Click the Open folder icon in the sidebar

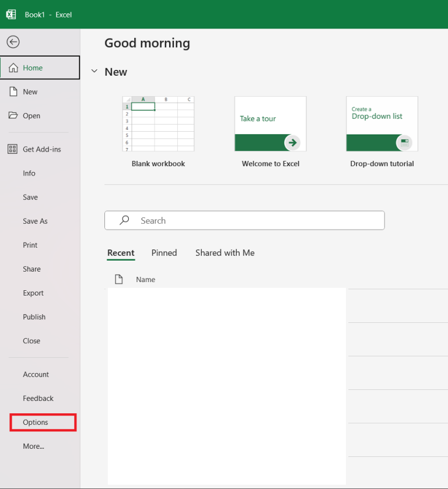click(x=12, y=115)
